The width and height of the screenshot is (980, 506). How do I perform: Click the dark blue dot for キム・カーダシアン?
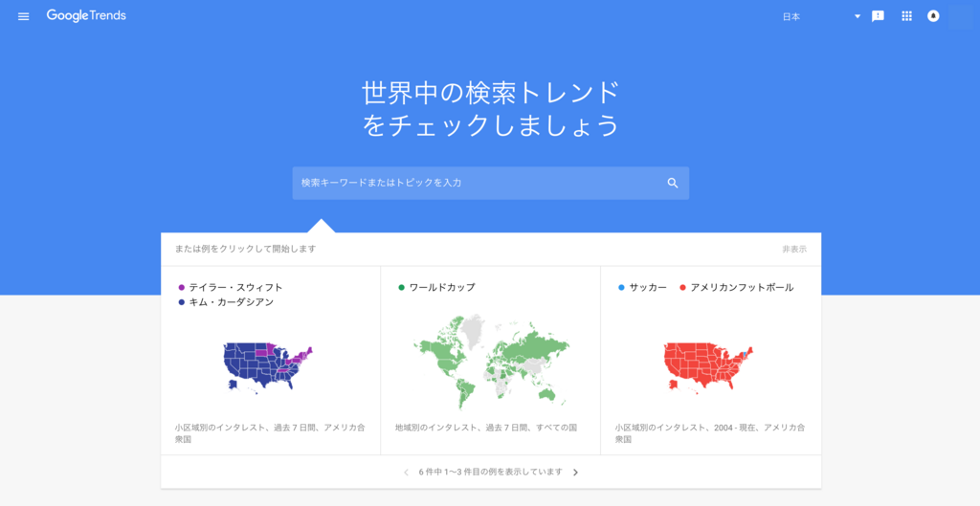pyautogui.click(x=182, y=303)
